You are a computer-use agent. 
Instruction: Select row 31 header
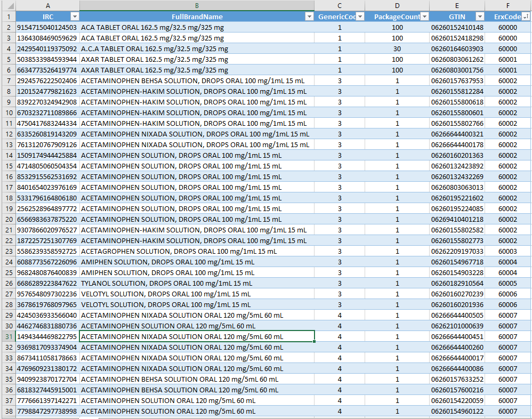(x=8, y=336)
